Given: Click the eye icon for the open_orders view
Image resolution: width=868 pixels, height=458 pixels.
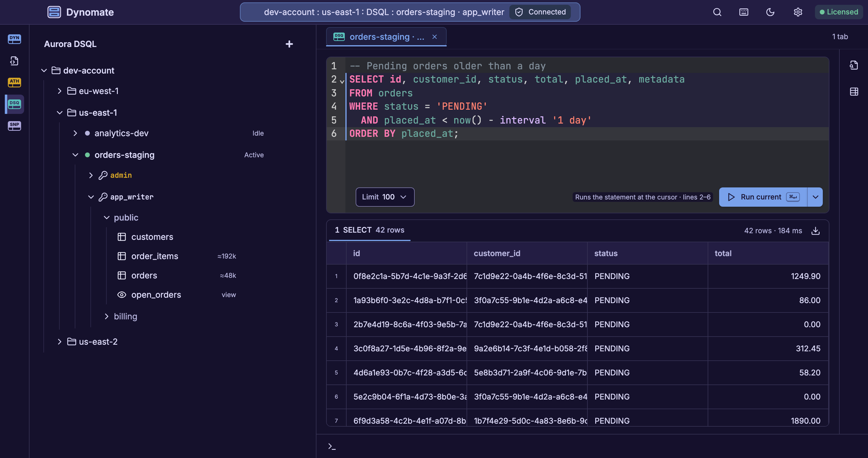Looking at the screenshot, I should [122, 295].
